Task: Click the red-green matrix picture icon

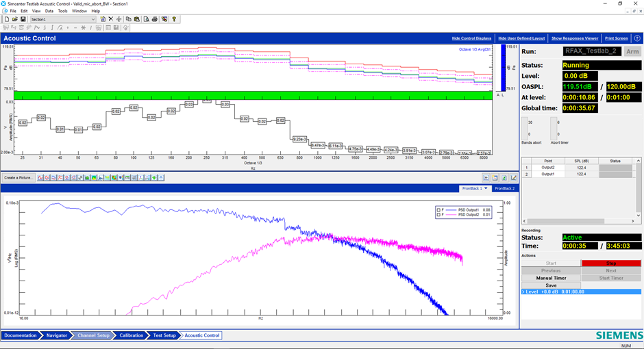Action: tap(114, 177)
